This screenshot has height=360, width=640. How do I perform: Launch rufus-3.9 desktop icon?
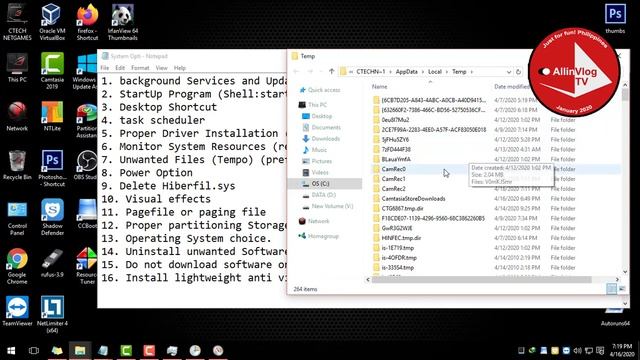coord(52,263)
